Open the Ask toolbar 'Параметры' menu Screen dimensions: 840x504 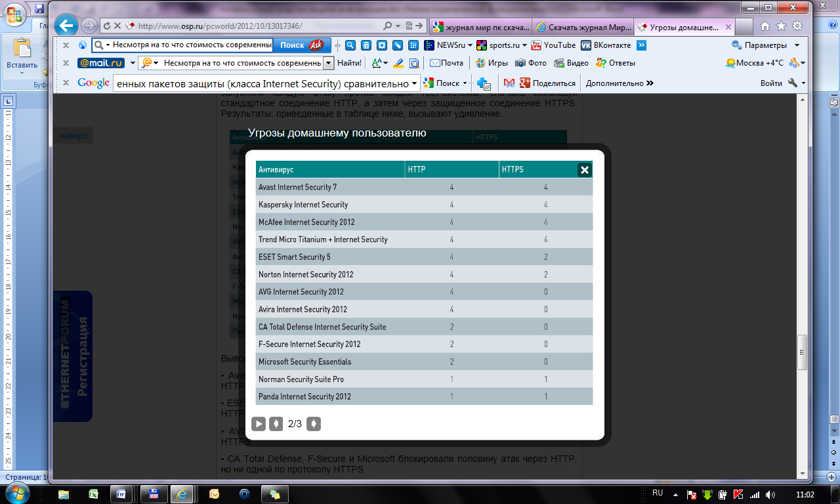tap(765, 45)
